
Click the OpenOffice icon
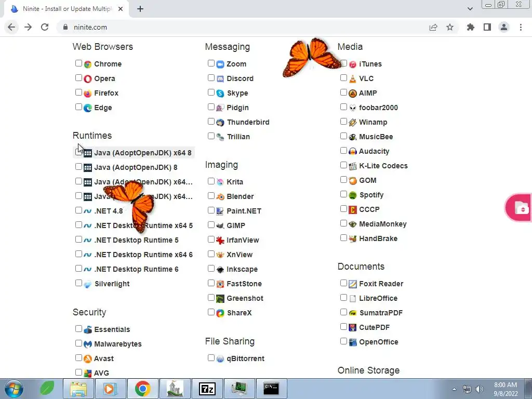[x=353, y=342]
